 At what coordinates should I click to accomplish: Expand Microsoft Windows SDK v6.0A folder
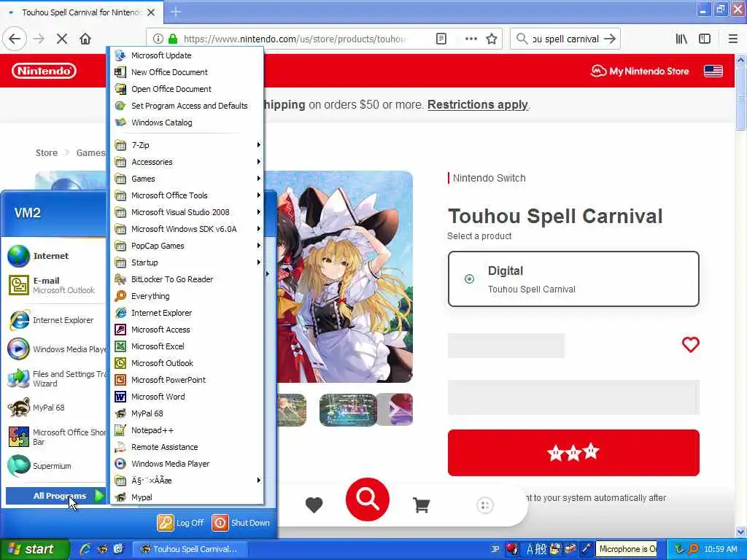[187, 229]
